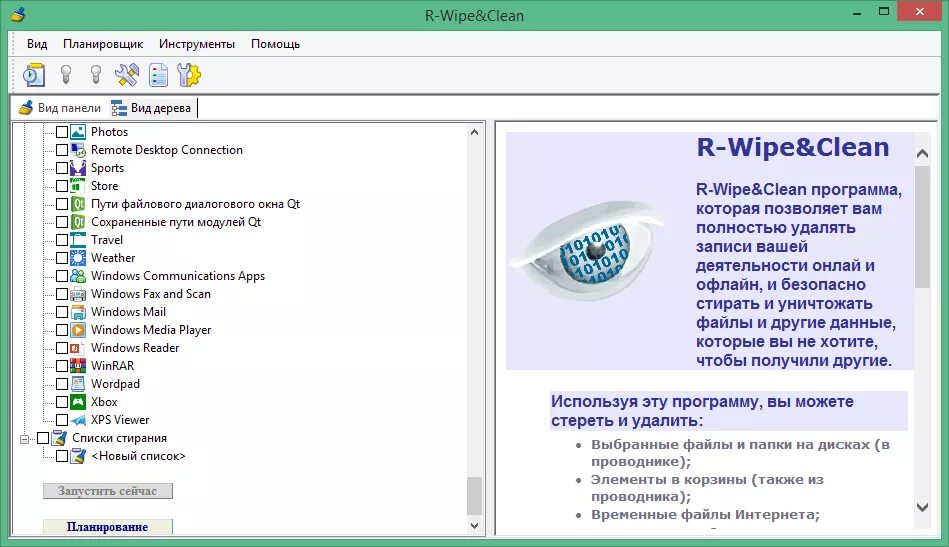
Task: Click the lightbulb icon next to the scheduler icon
Action: point(66,74)
